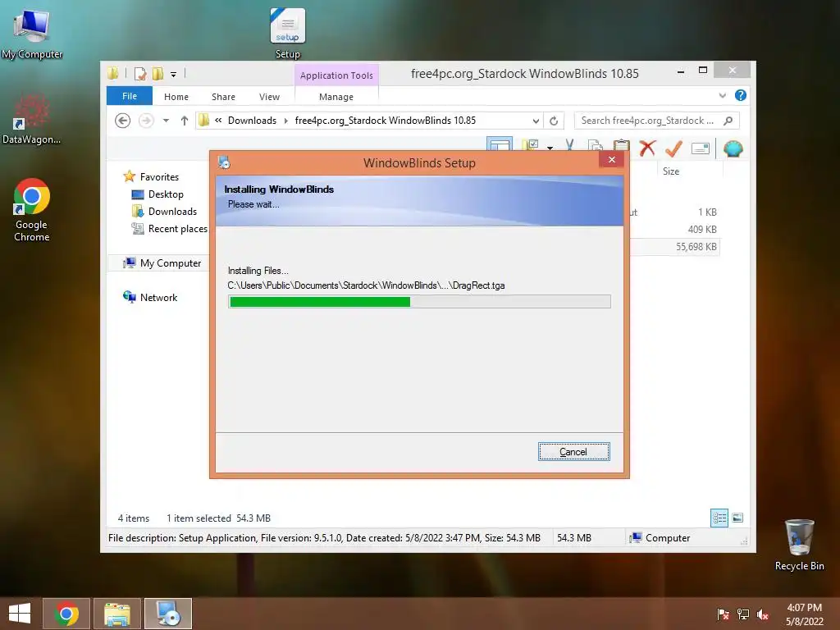The image size is (840, 630).
Task: Select Desktop in navigation pane
Action: point(166,194)
